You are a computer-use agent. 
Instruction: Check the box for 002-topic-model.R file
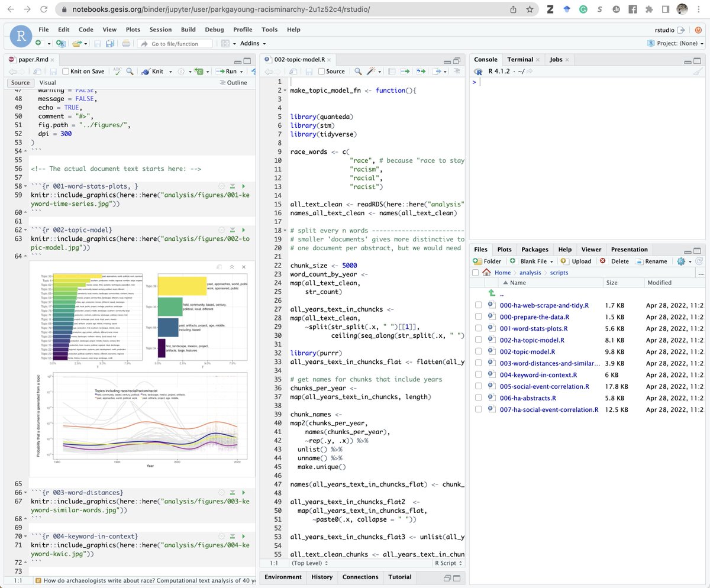pos(479,351)
